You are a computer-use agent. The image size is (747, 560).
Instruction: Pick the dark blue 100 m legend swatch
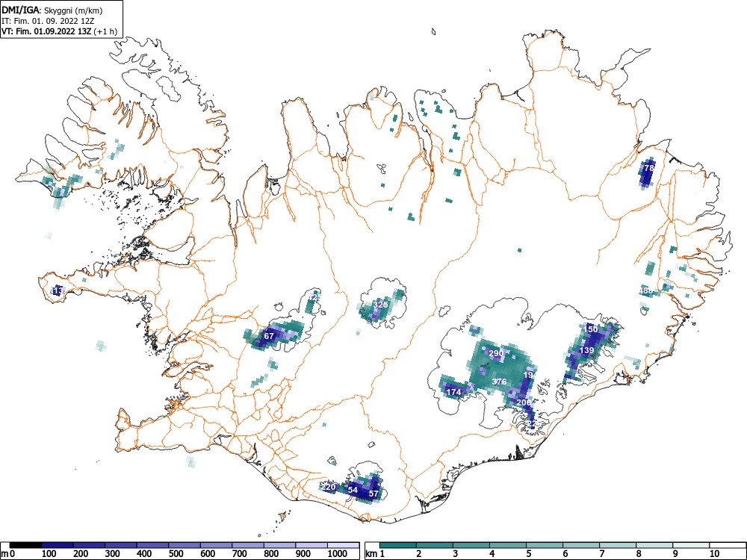pyautogui.click(x=58, y=544)
